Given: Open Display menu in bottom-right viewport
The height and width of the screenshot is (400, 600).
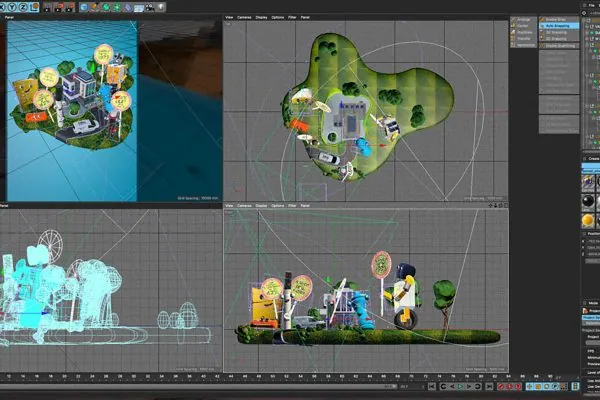Looking at the screenshot, I should pos(261,206).
